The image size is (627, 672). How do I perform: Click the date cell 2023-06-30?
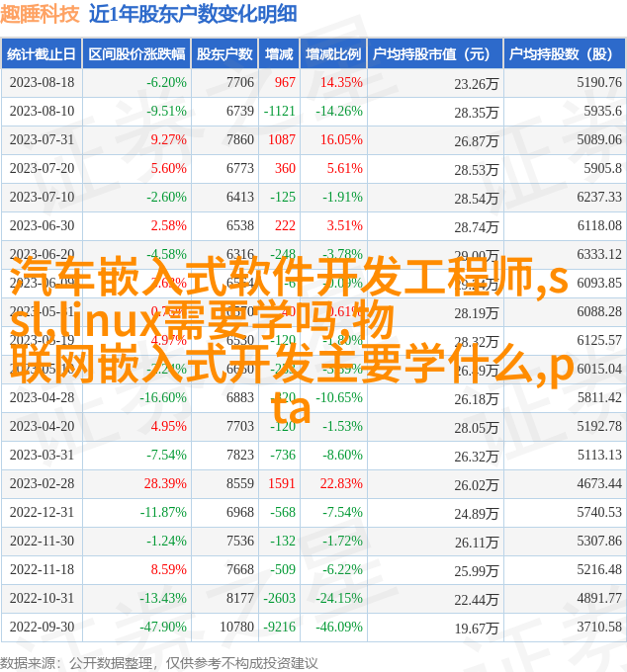(x=42, y=226)
